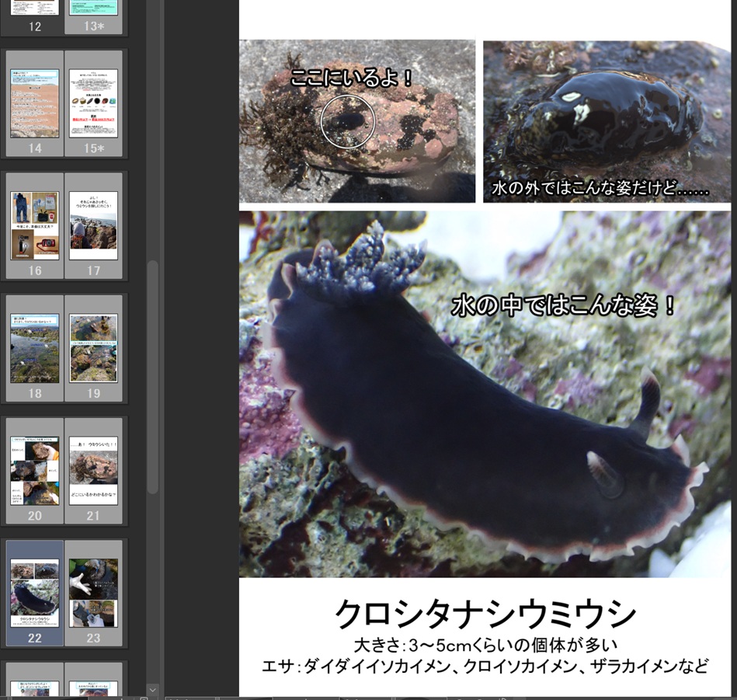Select page 17 thumbnail
The height and width of the screenshot is (700, 737).
(x=93, y=225)
